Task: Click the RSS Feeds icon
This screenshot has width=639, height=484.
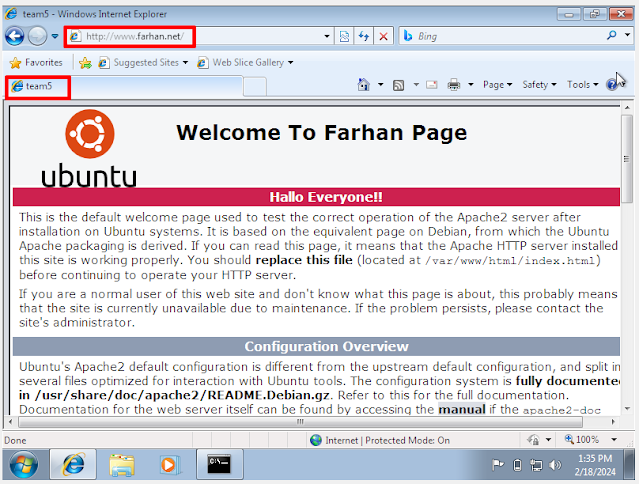Action: click(398, 85)
